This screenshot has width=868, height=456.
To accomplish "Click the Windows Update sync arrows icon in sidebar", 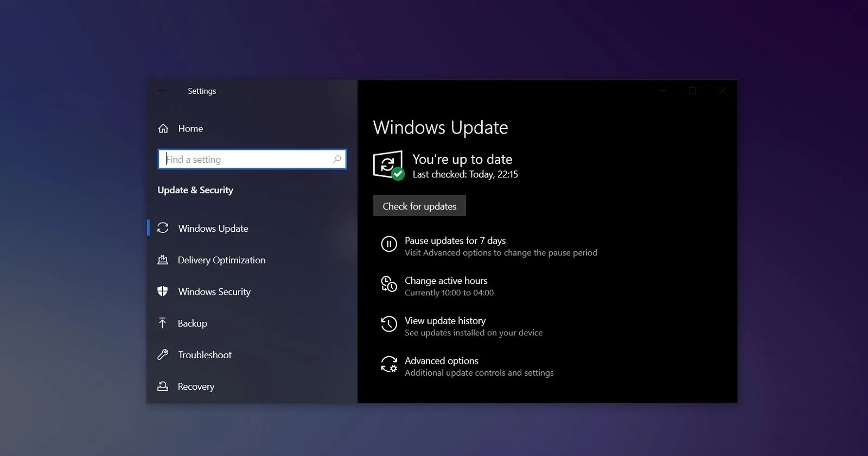I will [163, 228].
